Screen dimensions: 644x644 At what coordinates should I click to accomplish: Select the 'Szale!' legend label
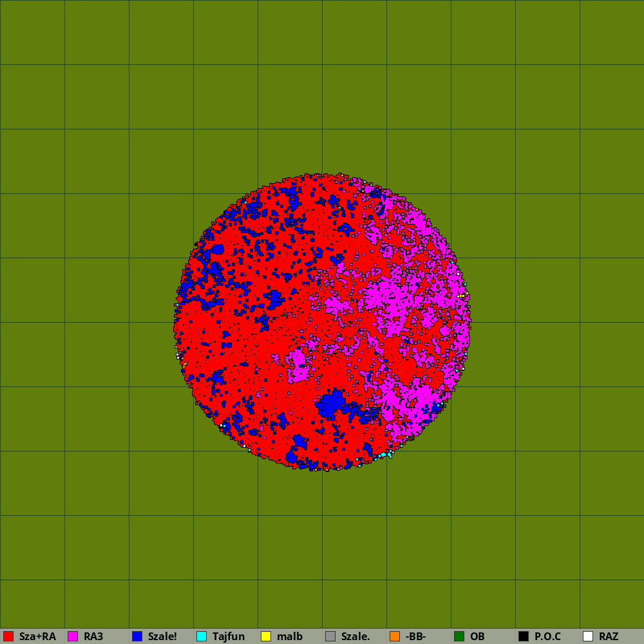(x=162, y=636)
